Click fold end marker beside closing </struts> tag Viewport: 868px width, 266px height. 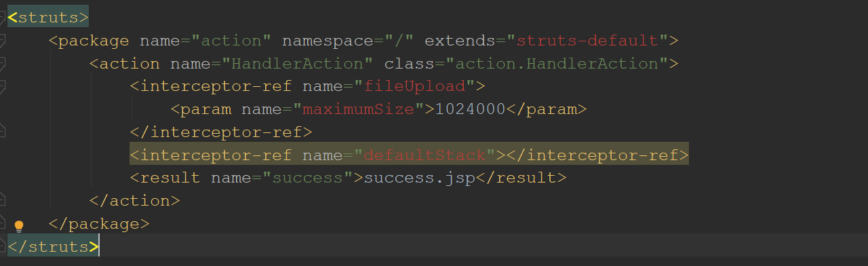pos(2,246)
